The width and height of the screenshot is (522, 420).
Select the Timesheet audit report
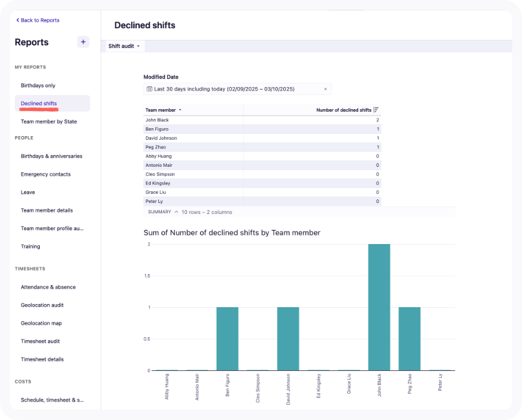point(40,342)
